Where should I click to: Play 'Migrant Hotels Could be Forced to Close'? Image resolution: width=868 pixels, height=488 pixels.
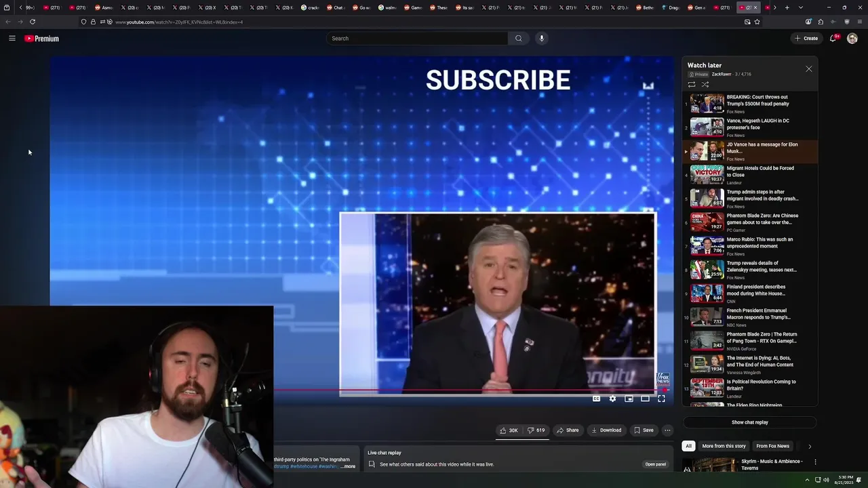(x=749, y=175)
